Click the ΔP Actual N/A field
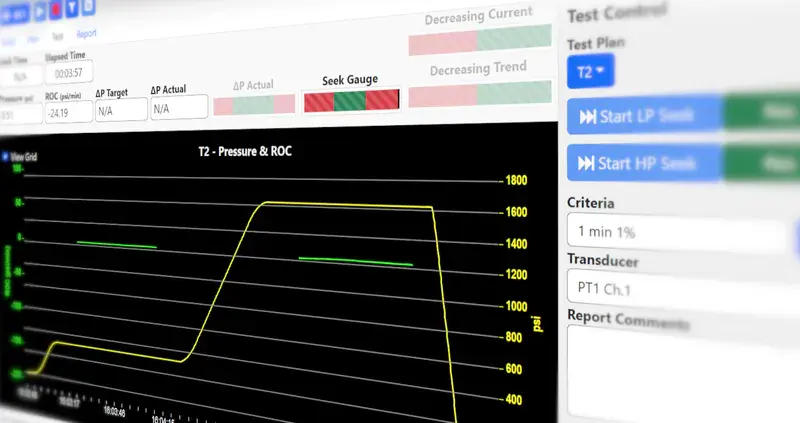Screen dimensions: 800x423 pos(179,108)
